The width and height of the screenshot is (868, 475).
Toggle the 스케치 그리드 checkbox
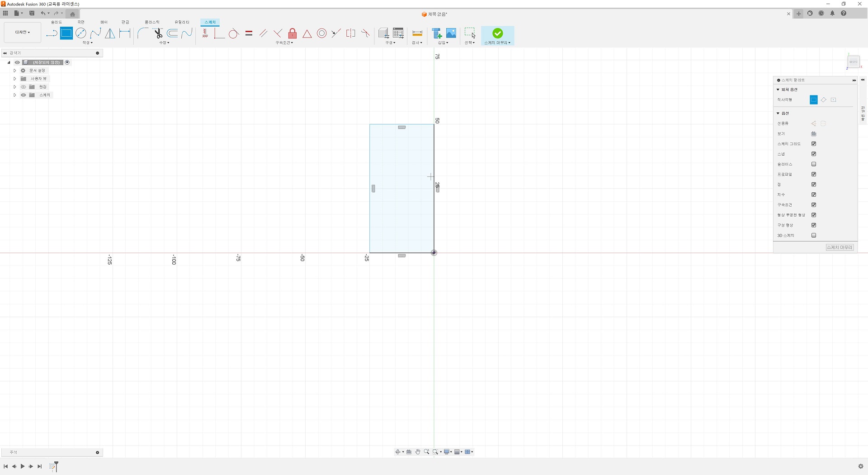(814, 144)
